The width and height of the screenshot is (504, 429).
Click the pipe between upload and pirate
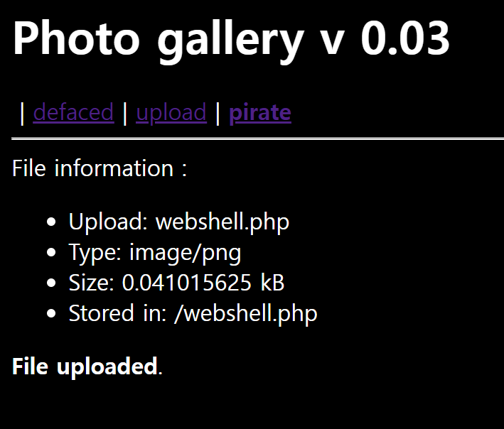pos(218,112)
